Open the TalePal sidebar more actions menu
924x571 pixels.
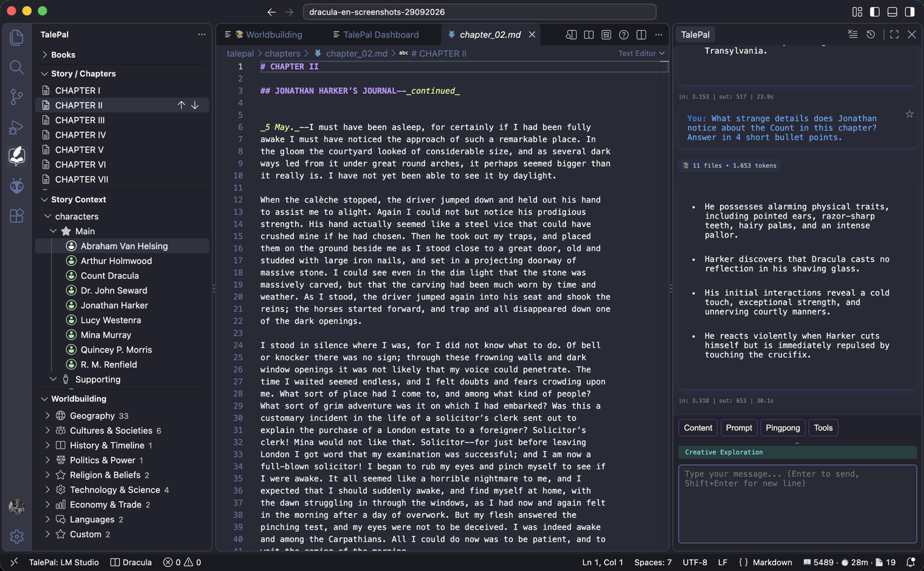202,35
